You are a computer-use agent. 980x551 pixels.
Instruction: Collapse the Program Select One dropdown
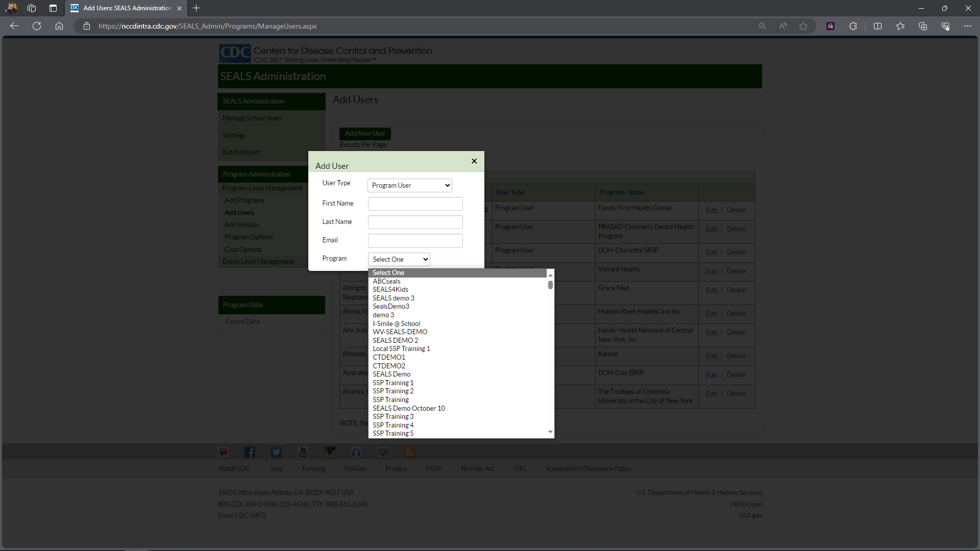399,259
